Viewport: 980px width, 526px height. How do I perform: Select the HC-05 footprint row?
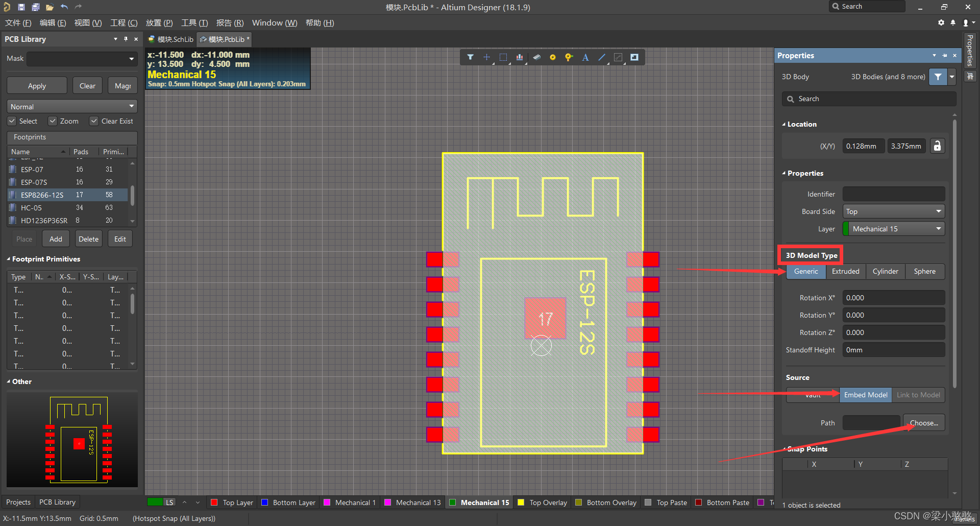pos(67,208)
